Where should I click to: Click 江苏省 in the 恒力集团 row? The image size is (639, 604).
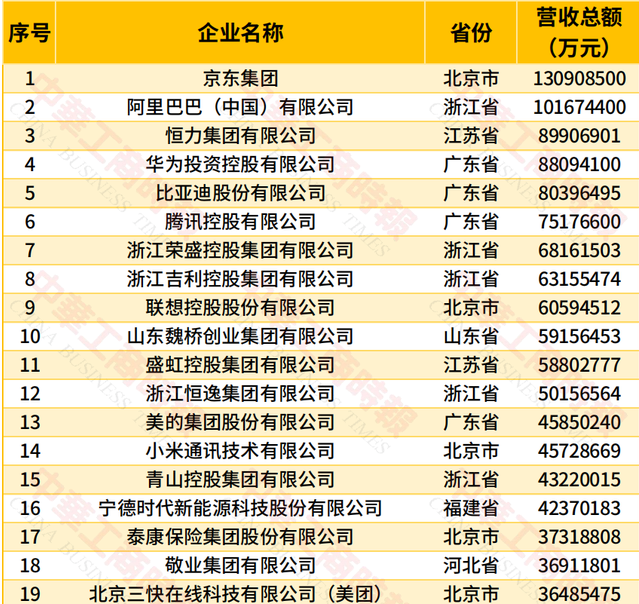(x=471, y=136)
